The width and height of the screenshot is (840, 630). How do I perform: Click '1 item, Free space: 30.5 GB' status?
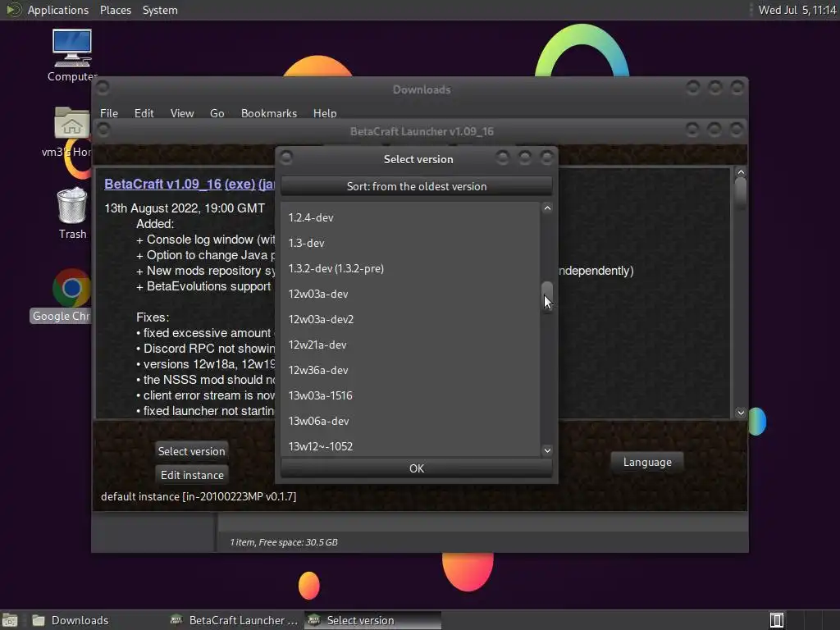(283, 542)
